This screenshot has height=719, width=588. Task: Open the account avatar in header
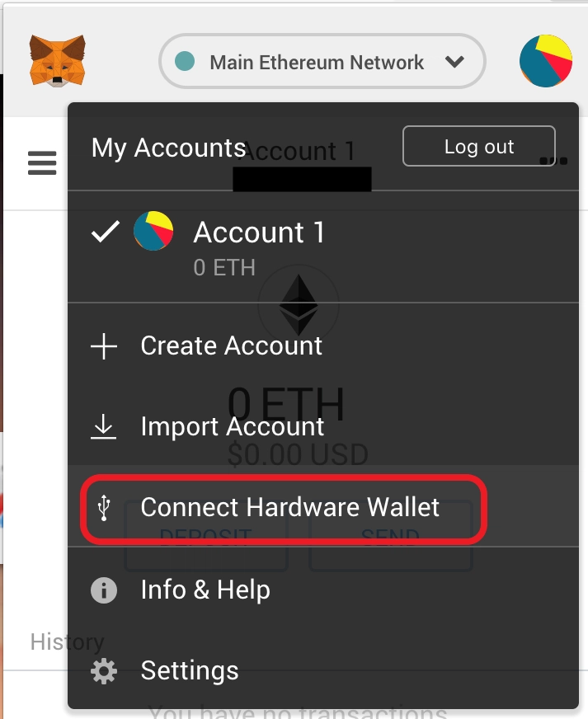point(546,61)
